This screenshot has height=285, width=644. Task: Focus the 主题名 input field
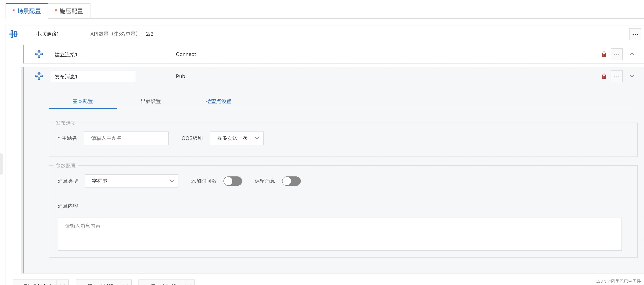coord(126,138)
